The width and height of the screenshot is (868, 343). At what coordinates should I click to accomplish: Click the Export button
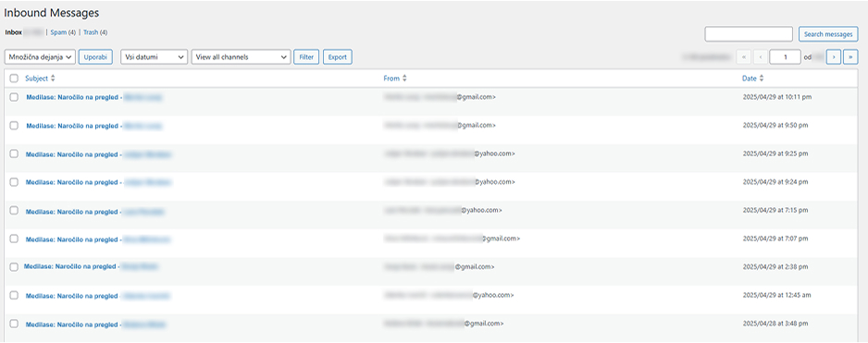click(x=338, y=57)
